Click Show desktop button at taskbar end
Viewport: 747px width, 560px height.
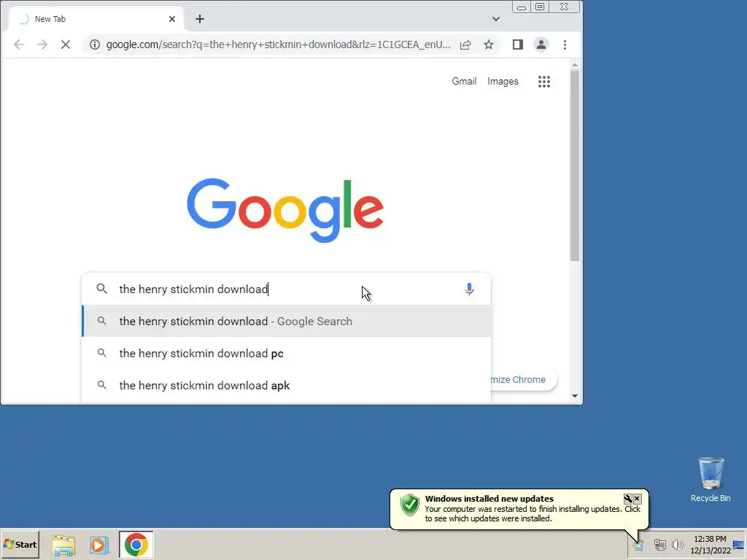pyautogui.click(x=740, y=544)
